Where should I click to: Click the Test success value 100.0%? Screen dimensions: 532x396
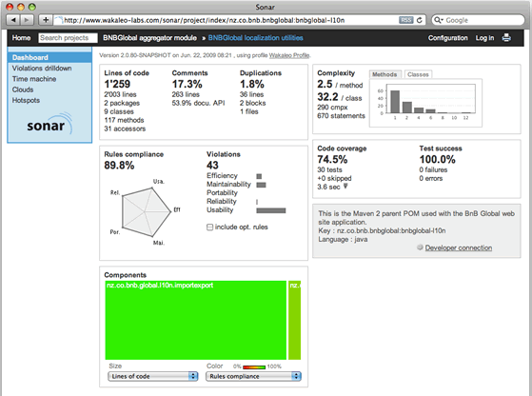pos(438,159)
